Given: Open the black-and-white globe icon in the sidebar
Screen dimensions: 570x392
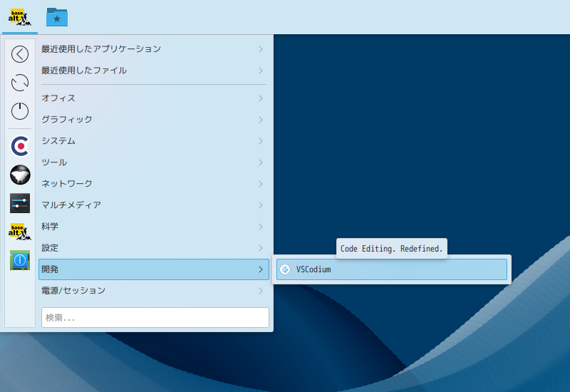Looking at the screenshot, I should pyautogui.click(x=20, y=175).
